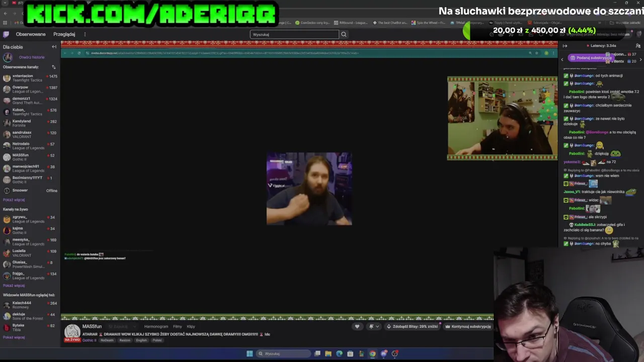Open Kubon_ channel in sidebar
This screenshot has height=362, width=644.
(30, 112)
